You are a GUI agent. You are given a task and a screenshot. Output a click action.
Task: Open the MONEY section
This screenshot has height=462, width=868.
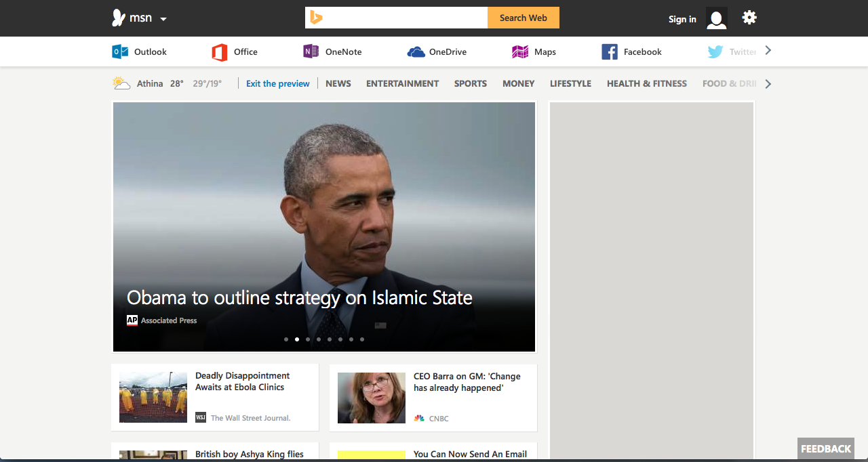pos(519,83)
